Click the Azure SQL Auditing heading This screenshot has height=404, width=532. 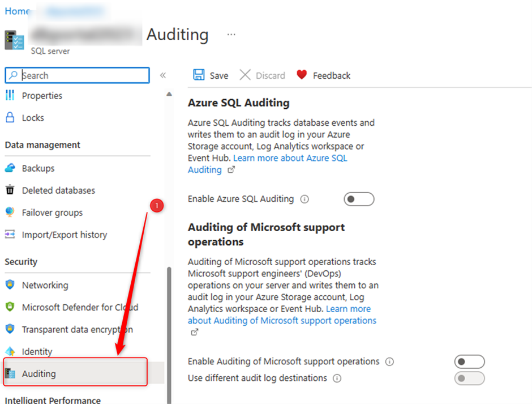click(238, 103)
